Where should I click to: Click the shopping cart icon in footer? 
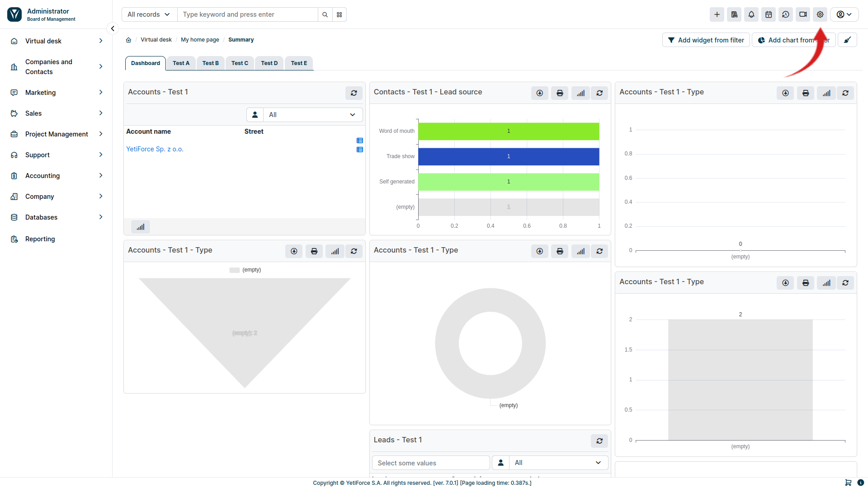coord(848,483)
